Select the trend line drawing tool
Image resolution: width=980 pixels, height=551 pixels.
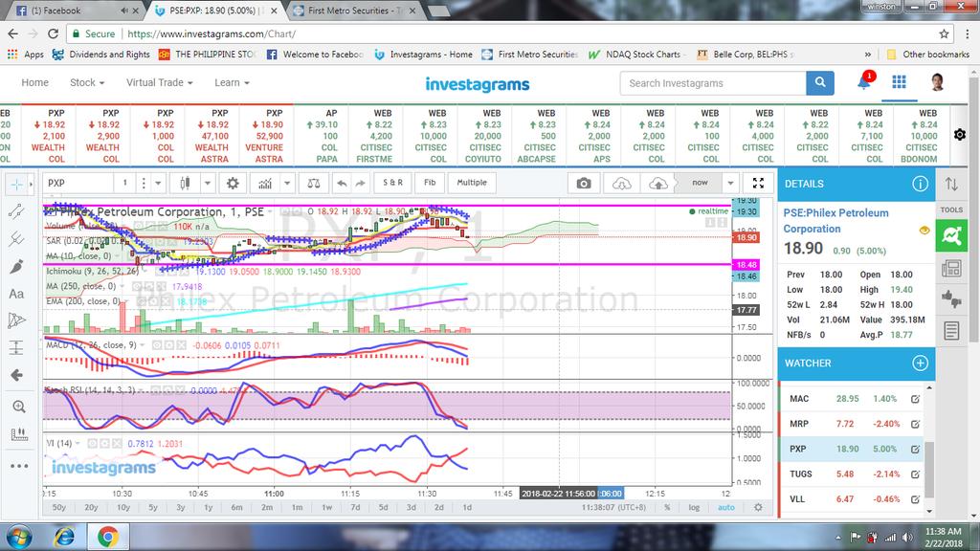click(17, 211)
